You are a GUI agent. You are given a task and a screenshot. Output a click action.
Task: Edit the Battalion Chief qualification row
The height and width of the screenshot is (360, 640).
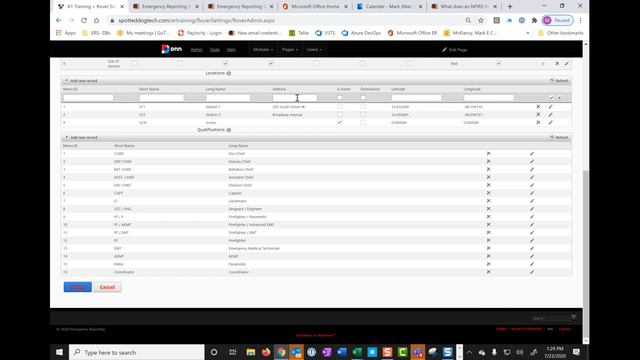[532, 169]
